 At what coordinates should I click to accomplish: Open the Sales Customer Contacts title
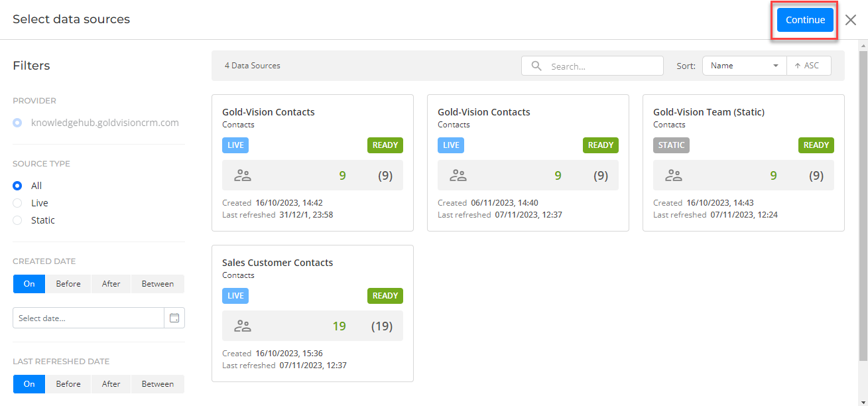[278, 263]
